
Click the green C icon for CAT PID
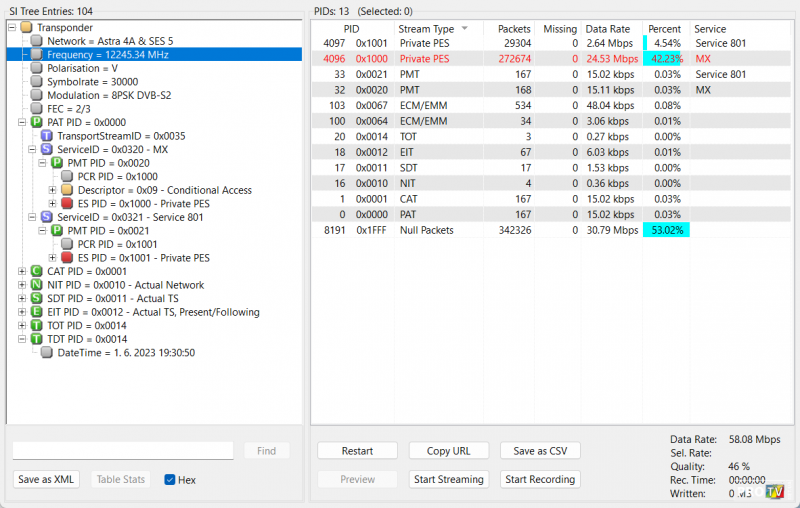36,271
